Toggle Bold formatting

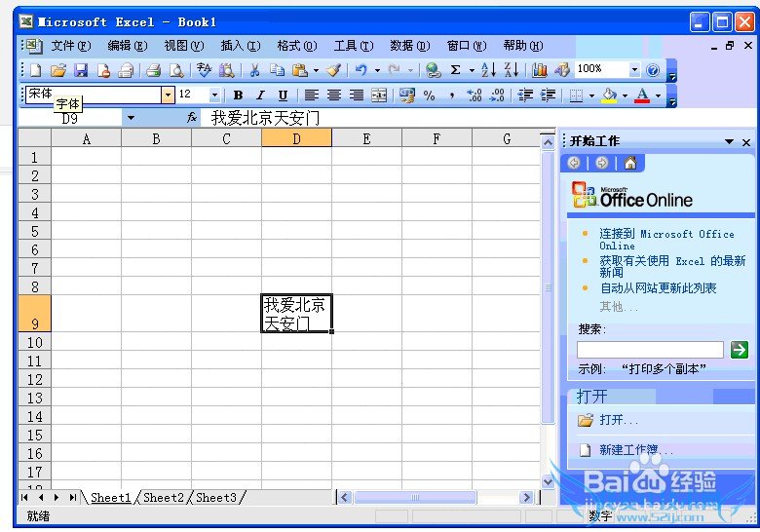tap(238, 95)
